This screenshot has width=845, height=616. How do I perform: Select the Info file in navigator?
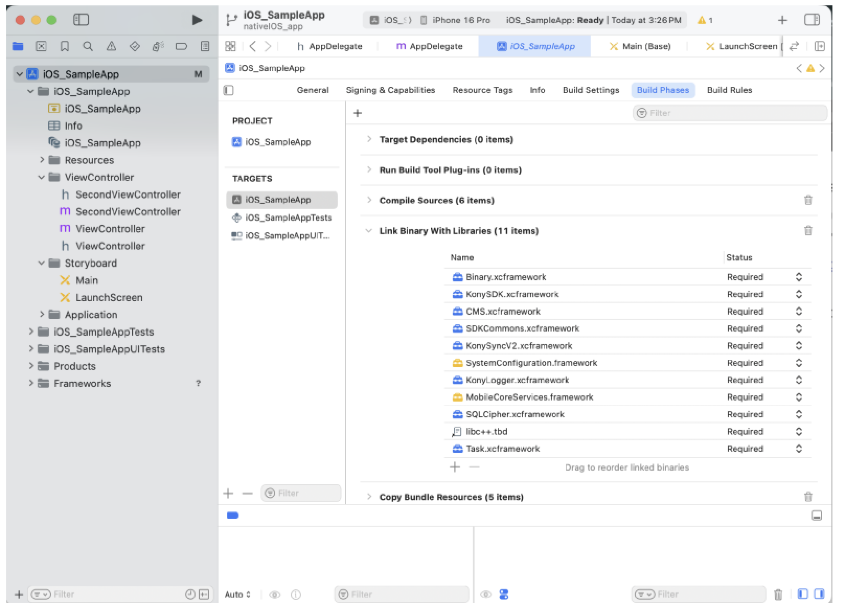tap(65, 126)
